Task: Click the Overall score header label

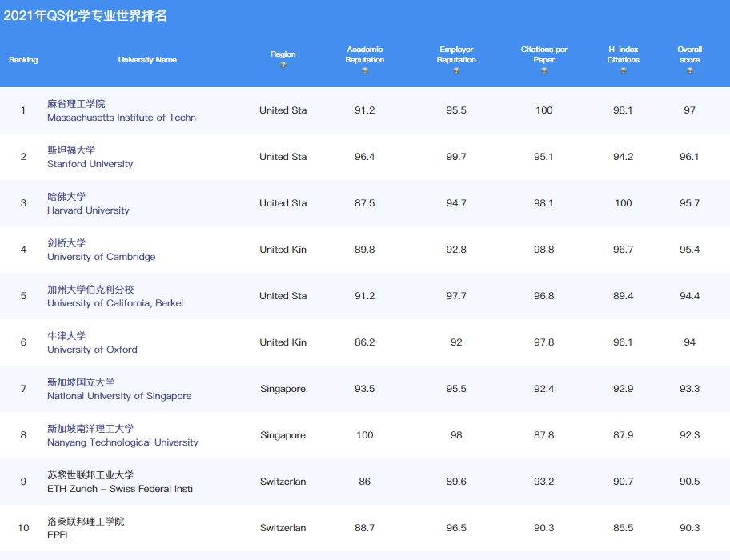Action: coord(689,54)
